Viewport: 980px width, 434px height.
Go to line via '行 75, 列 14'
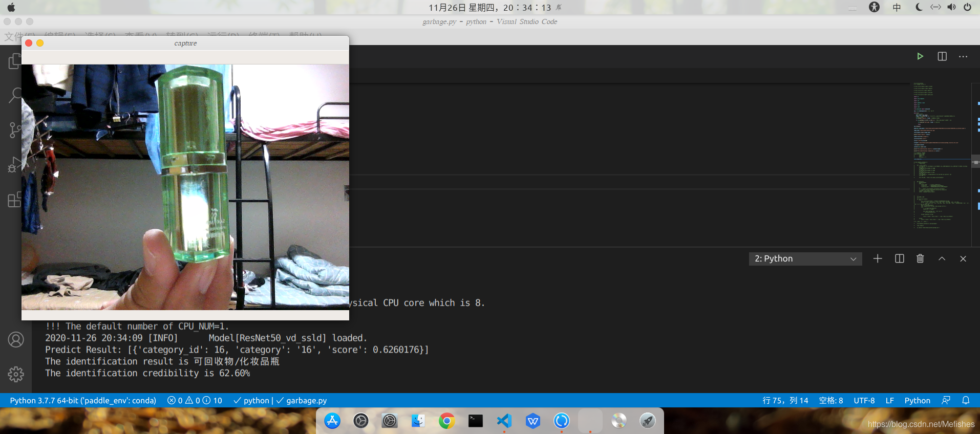tap(785, 401)
